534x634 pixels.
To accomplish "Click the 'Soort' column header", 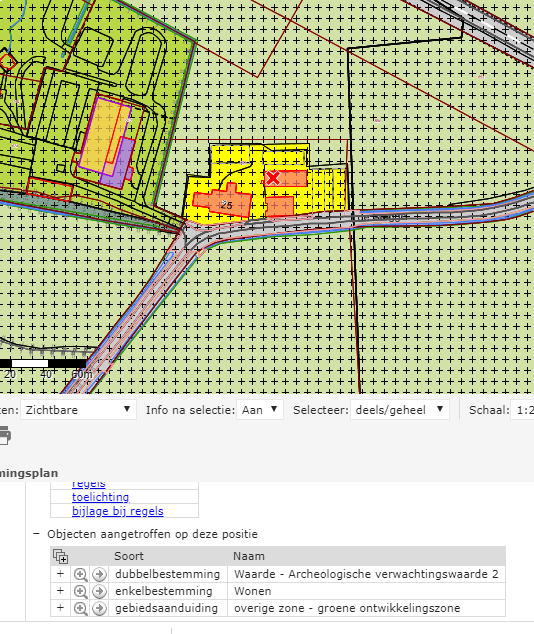I will (x=129, y=556).
